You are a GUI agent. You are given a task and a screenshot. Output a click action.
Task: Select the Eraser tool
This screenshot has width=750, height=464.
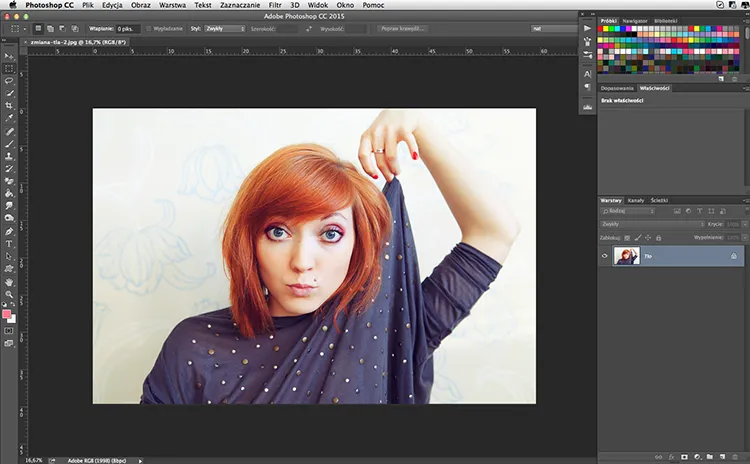pyautogui.click(x=9, y=181)
